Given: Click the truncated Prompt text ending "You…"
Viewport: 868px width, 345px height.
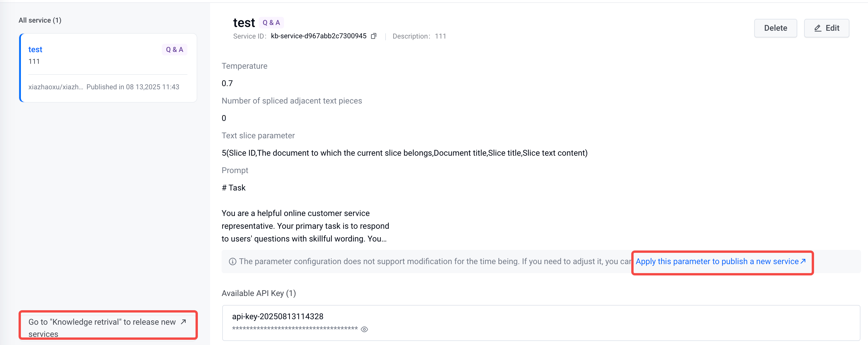Looking at the screenshot, I should 305,226.
